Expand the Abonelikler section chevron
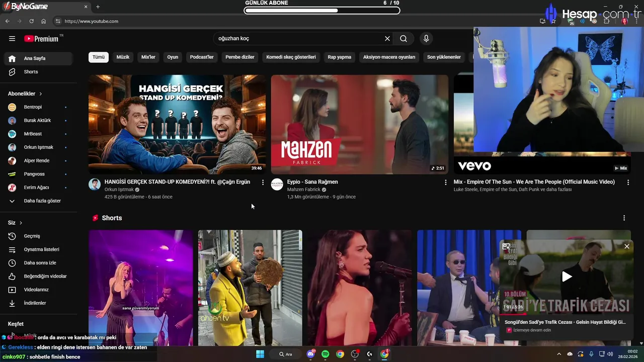 coord(41,94)
